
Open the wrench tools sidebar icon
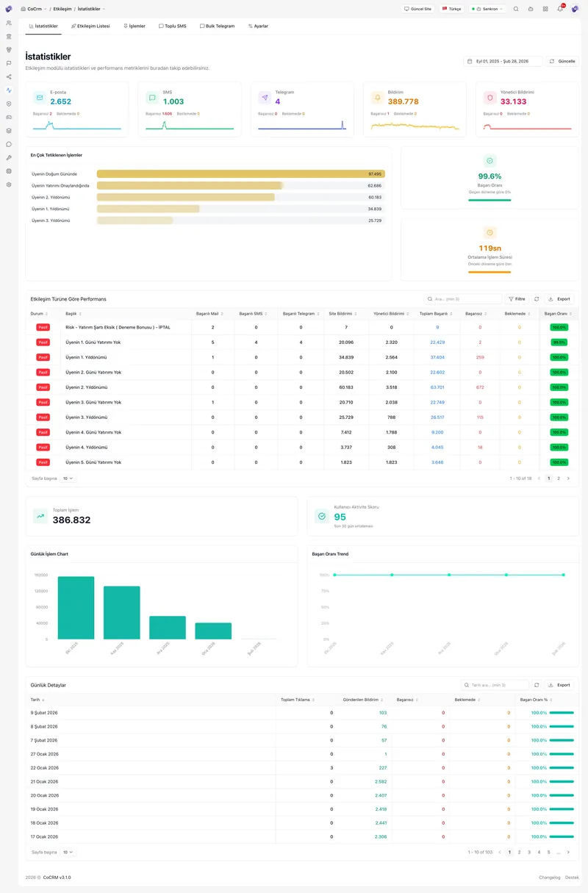[9, 157]
